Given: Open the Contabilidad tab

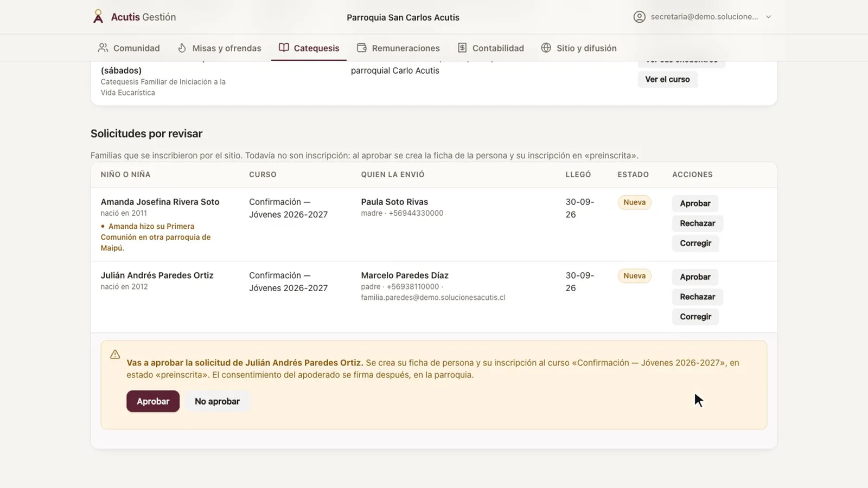Looking at the screenshot, I should pyautogui.click(x=490, y=48).
